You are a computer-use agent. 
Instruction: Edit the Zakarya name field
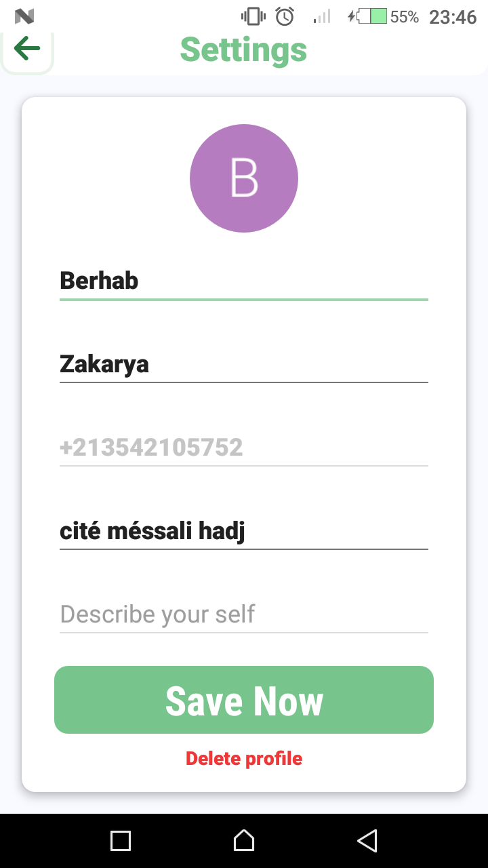click(244, 364)
